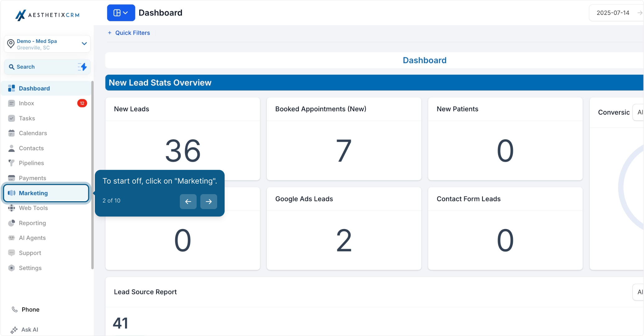The width and height of the screenshot is (644, 336).
Task: Open Payments in the sidebar
Action: click(46, 178)
